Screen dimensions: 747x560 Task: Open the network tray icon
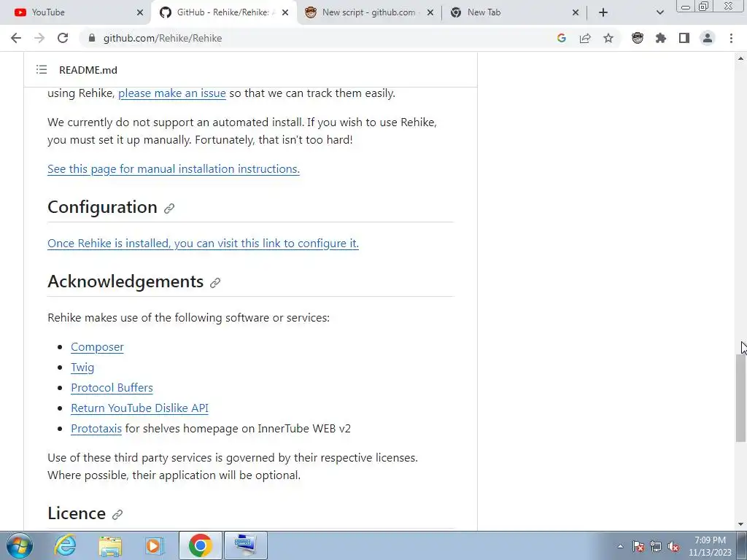pos(656,546)
